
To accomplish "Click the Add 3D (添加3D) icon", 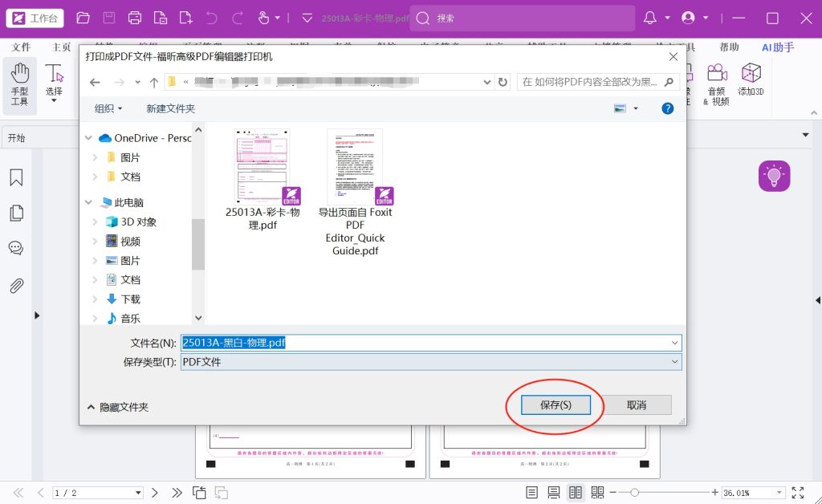I will [751, 80].
